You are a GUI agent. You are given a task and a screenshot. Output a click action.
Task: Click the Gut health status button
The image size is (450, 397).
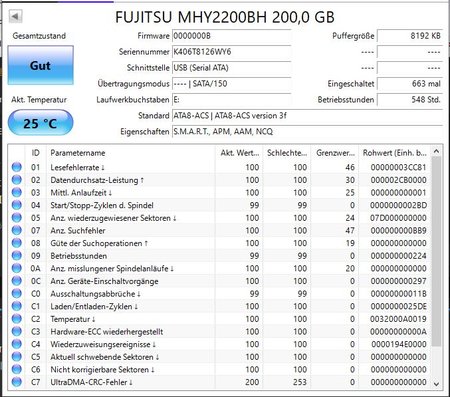pos(40,65)
